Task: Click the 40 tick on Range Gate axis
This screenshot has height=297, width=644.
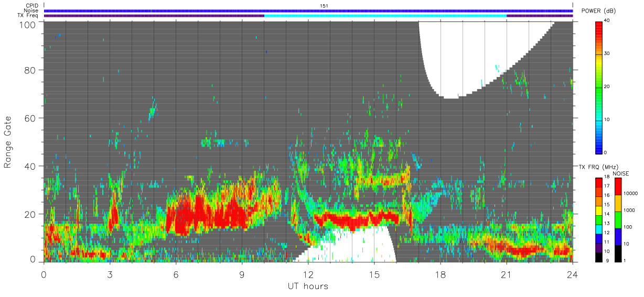Action: (x=30, y=166)
